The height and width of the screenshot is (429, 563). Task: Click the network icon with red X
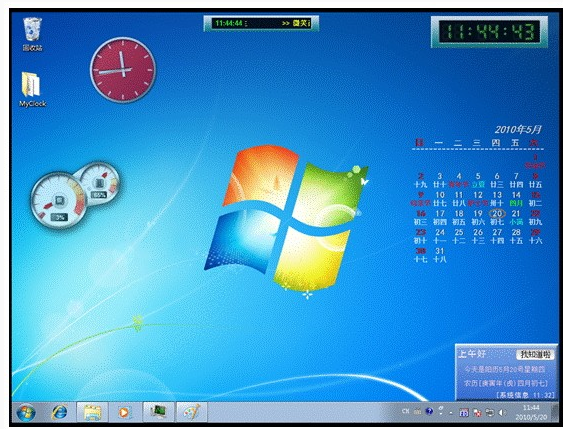[x=477, y=413]
